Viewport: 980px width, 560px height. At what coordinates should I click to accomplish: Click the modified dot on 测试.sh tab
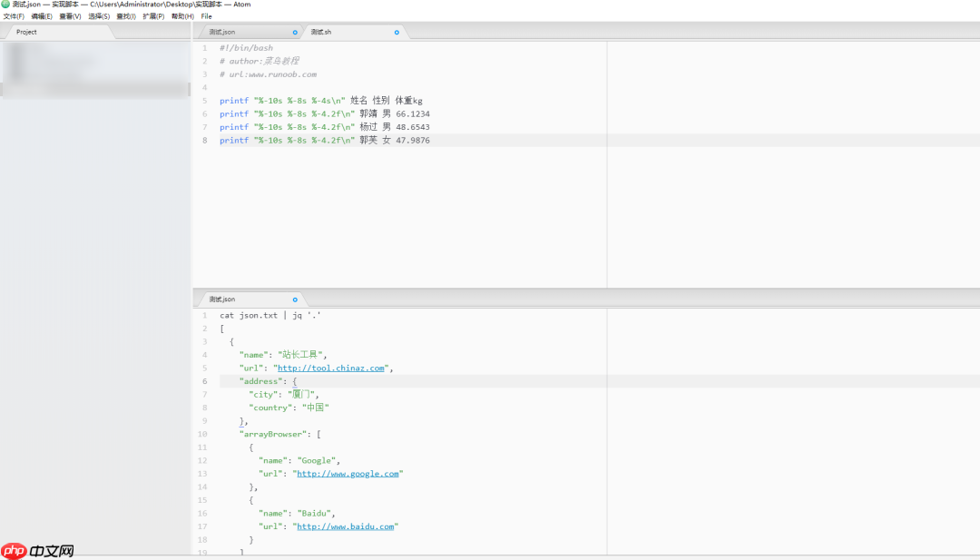tap(397, 33)
